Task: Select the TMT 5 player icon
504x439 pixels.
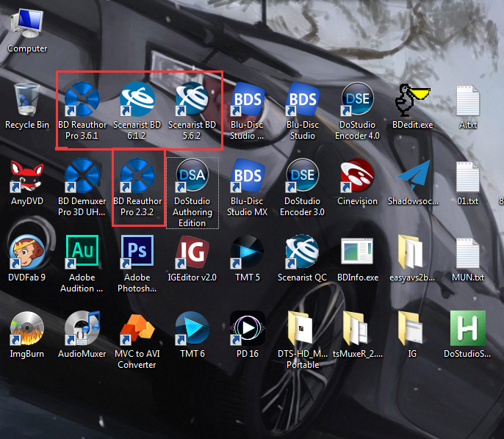Action: pos(247,252)
